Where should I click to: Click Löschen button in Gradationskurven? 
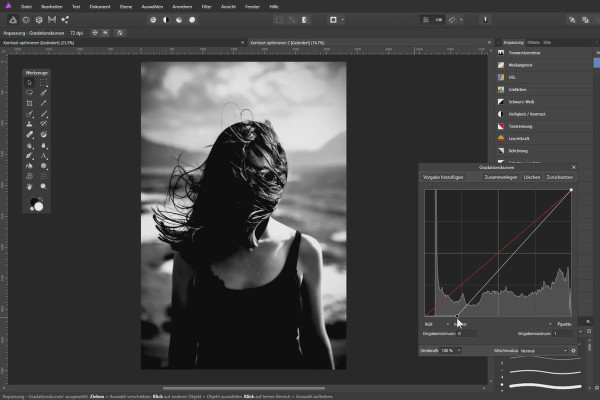pyautogui.click(x=532, y=177)
